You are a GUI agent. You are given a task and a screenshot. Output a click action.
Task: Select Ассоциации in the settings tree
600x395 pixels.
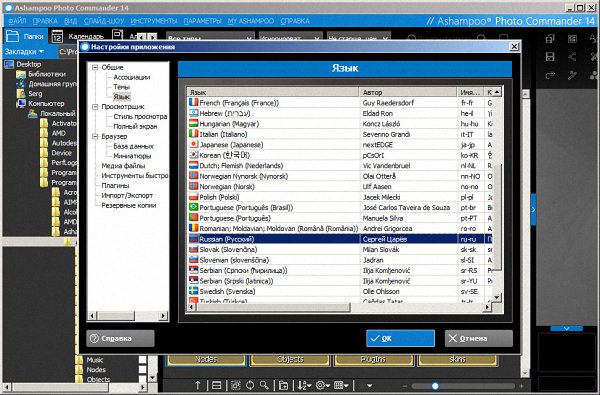click(132, 77)
